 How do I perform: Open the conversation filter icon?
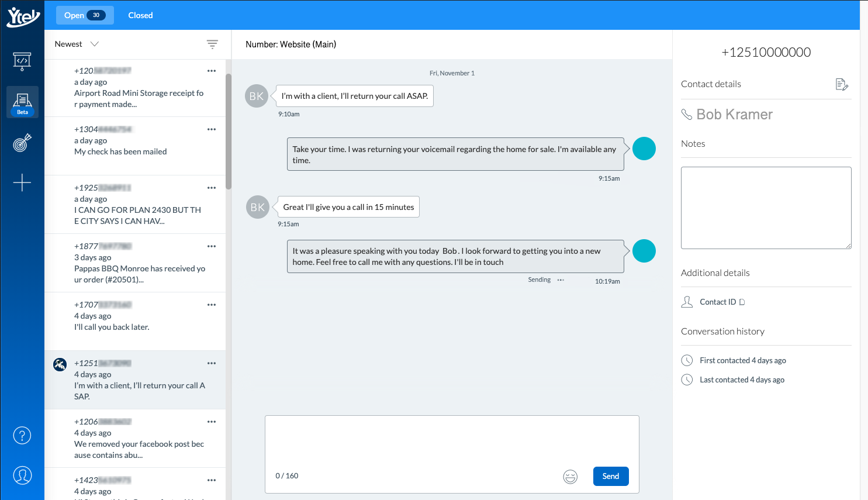click(212, 44)
